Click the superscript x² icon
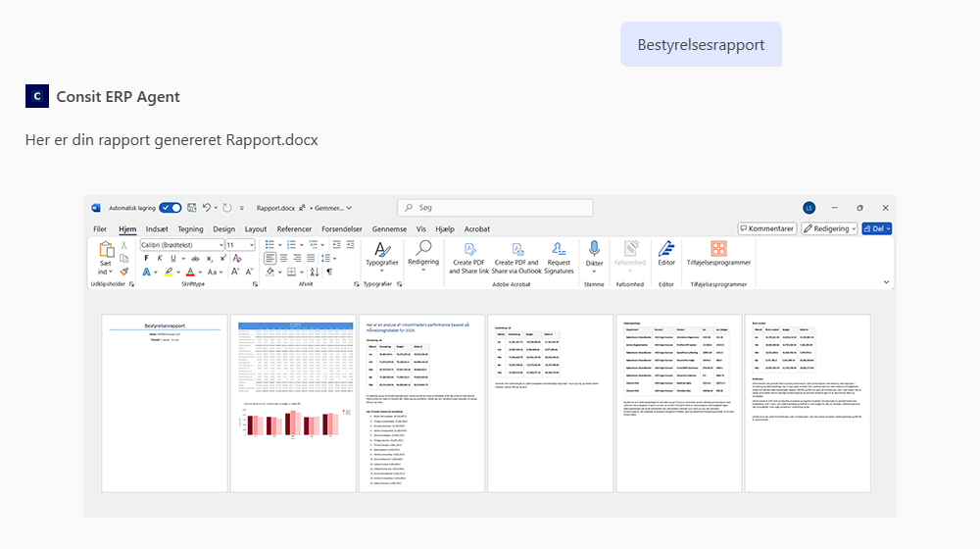The width and height of the screenshot is (980, 549). coord(223,258)
